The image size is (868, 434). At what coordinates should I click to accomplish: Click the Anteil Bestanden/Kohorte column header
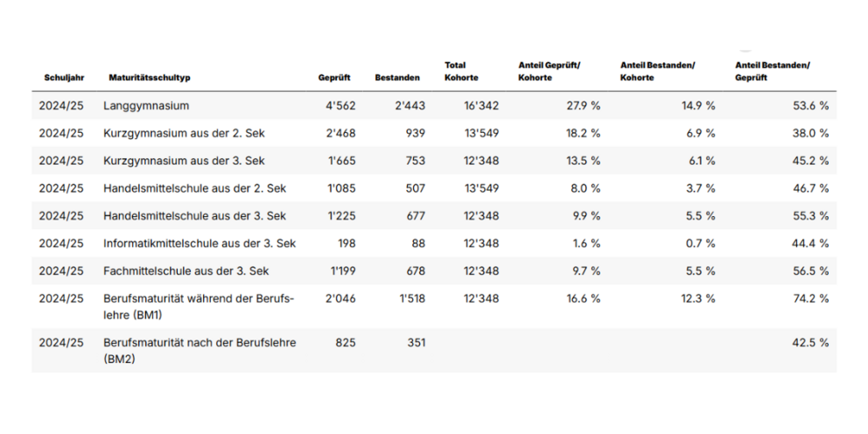(x=658, y=71)
